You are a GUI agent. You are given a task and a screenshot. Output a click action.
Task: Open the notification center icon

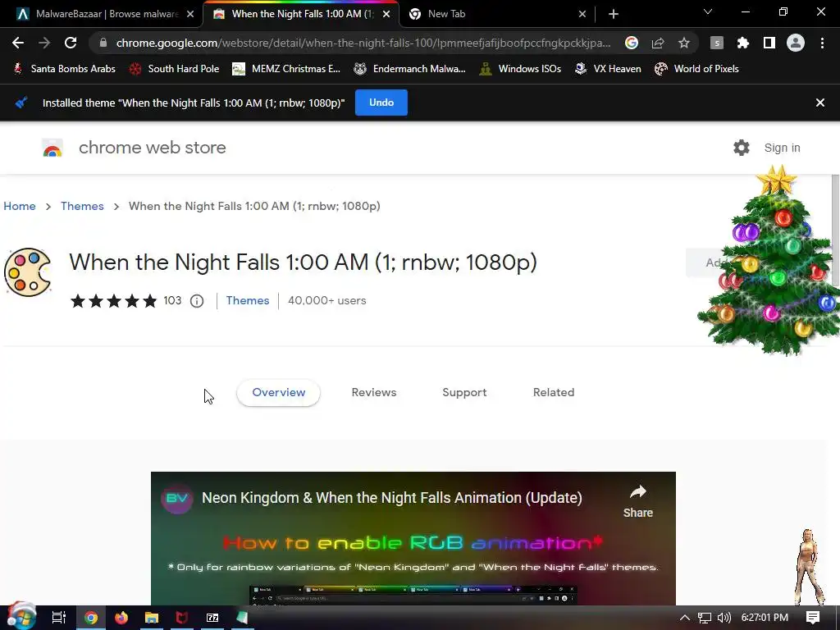point(813,618)
